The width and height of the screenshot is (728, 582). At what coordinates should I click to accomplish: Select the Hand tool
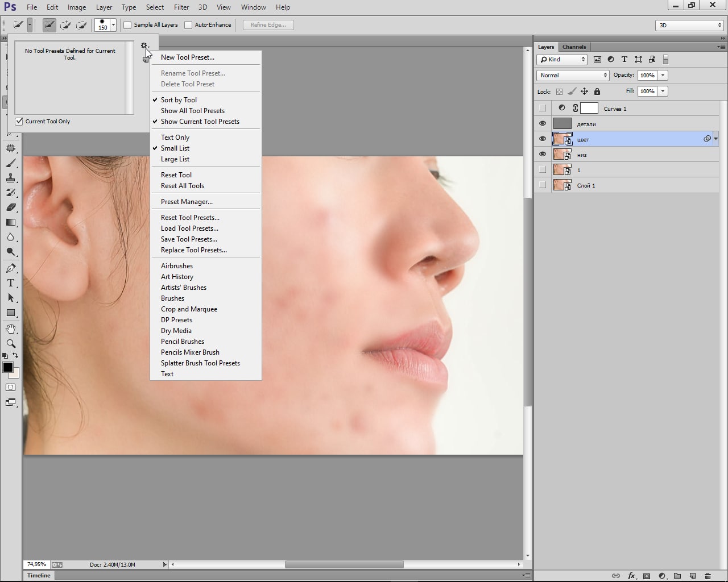click(11, 329)
